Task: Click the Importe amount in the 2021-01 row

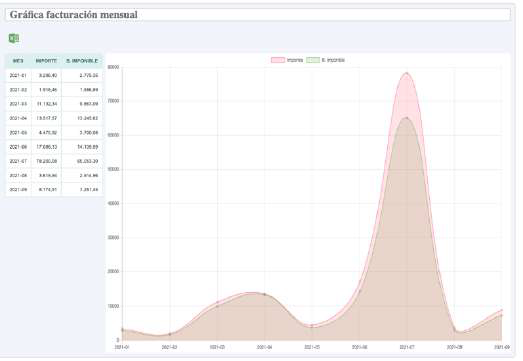Action: [x=48, y=75]
